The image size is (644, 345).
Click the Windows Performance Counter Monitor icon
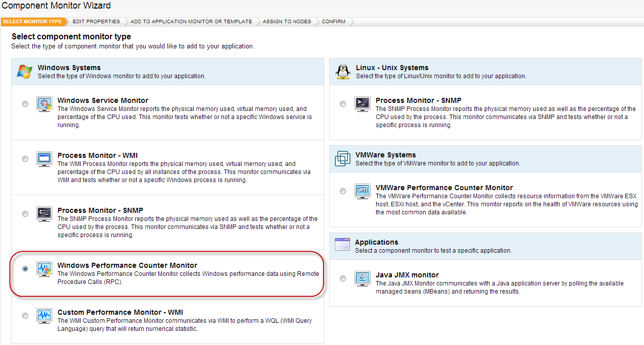pyautogui.click(x=44, y=269)
